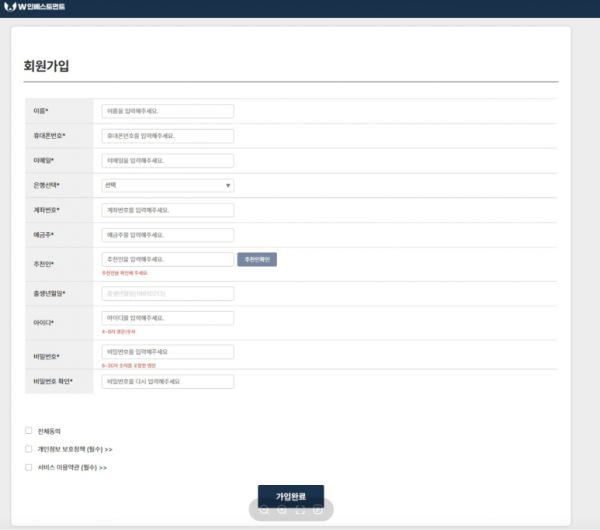Open the 개인정보 보호정책 (필수) >> link
Screen dimensions: 600x530
point(75,449)
